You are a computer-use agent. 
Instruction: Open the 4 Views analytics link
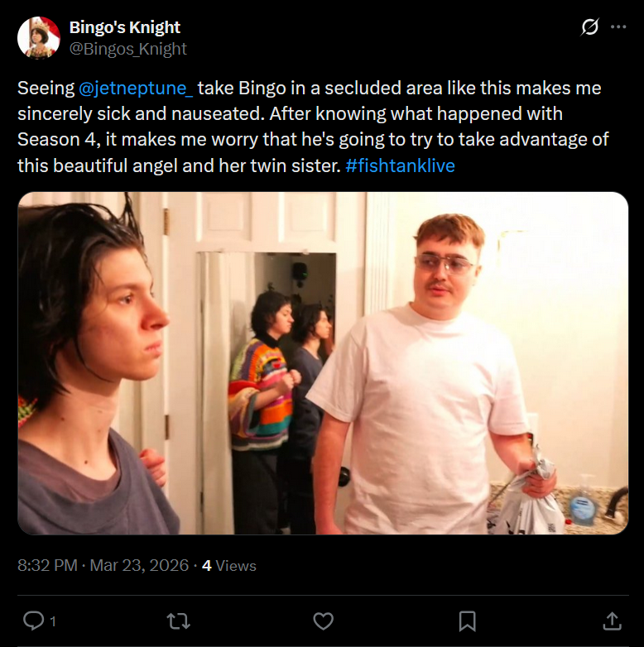tap(229, 566)
